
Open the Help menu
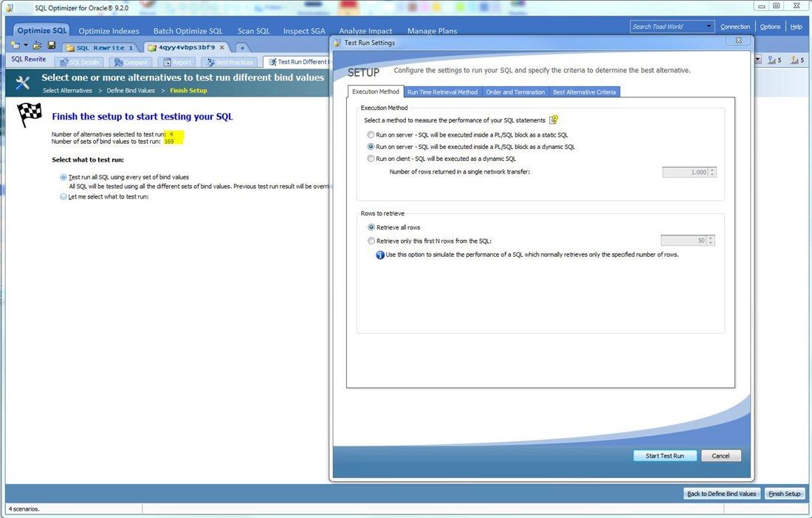point(796,27)
